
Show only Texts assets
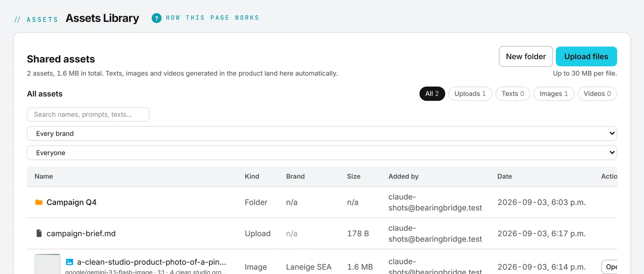513,94
